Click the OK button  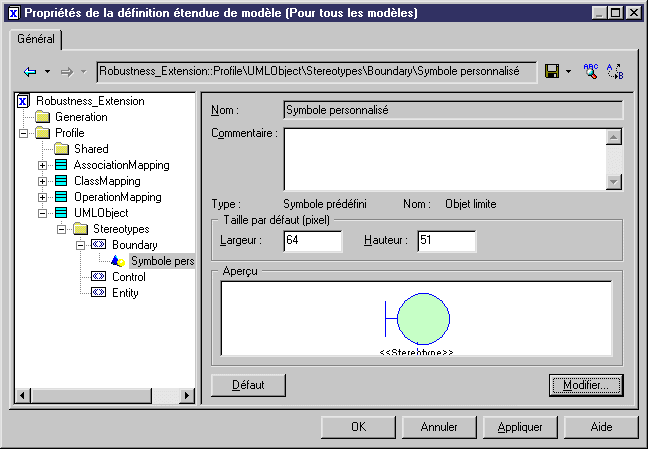click(358, 427)
